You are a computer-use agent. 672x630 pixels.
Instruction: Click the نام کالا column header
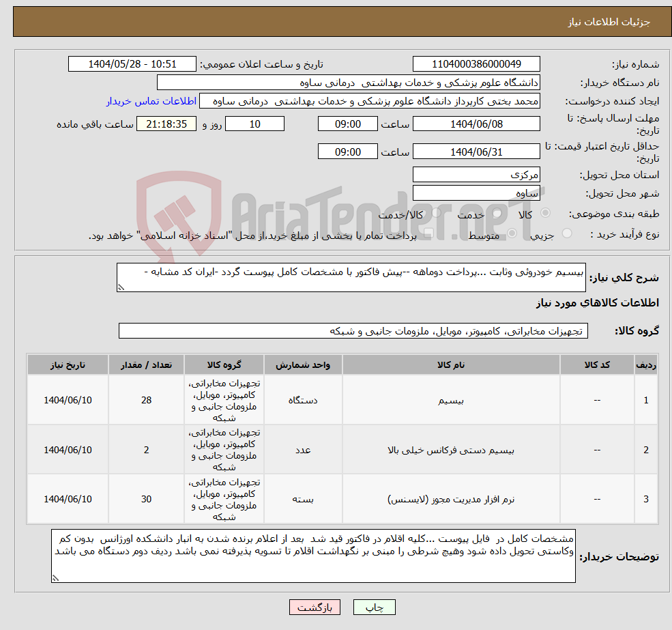(451, 365)
